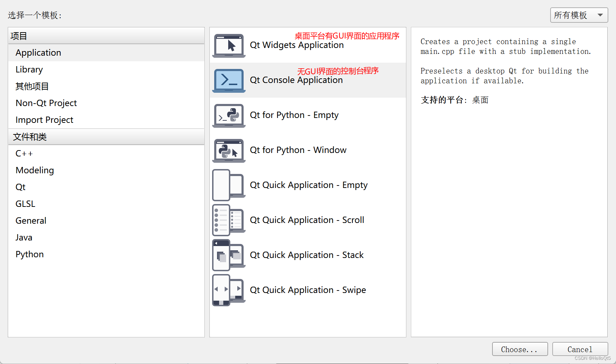Click Qt for Python - Empty text
616x364 pixels.
[294, 115]
